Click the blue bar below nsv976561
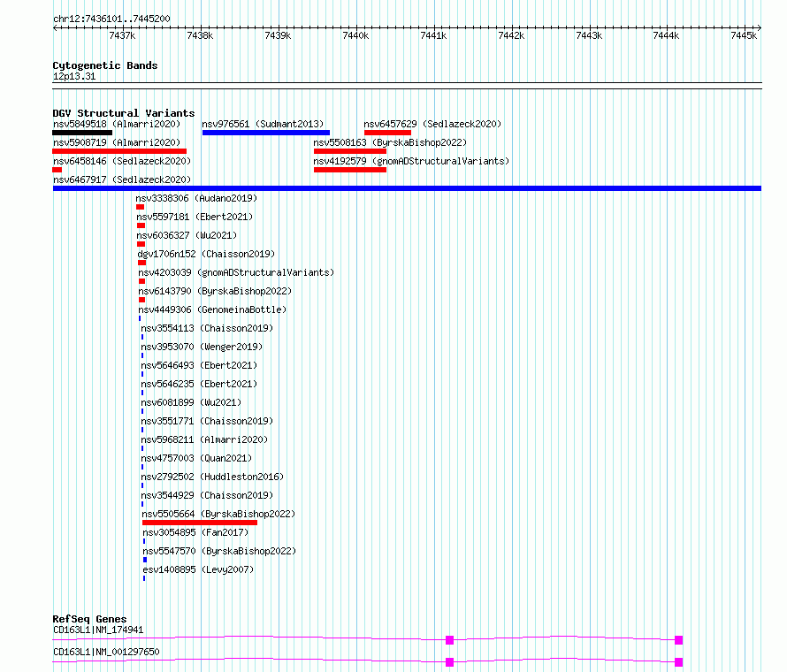Viewport: 787px width, 672px height. pos(266,133)
